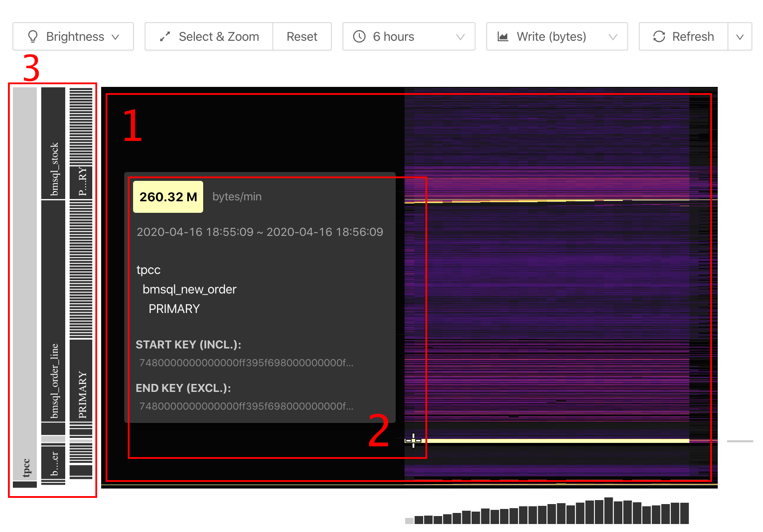Viewport: 763px width, 532px height.
Task: Expand the auto-refresh options arrow
Action: [739, 37]
